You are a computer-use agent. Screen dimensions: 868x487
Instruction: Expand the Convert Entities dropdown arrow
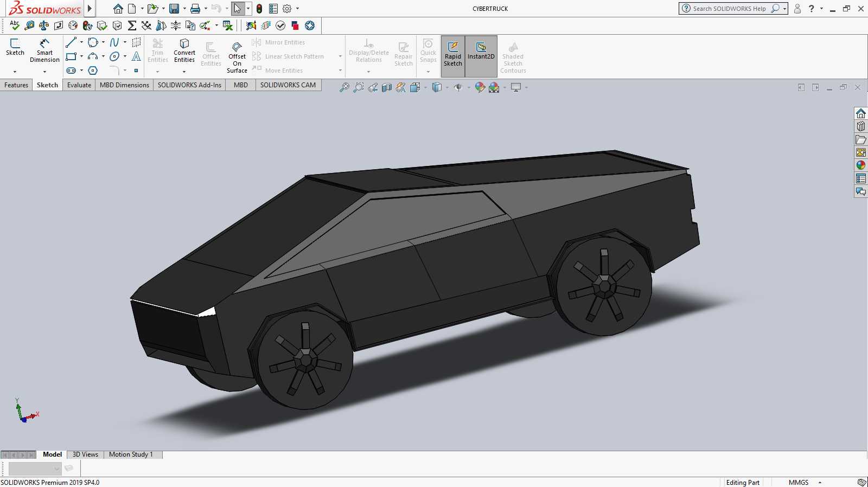tap(184, 72)
